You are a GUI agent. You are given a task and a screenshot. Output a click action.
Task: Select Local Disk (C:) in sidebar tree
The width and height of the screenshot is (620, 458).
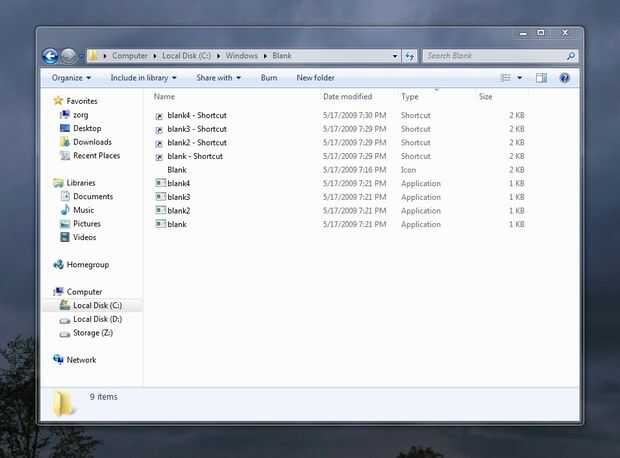97,305
